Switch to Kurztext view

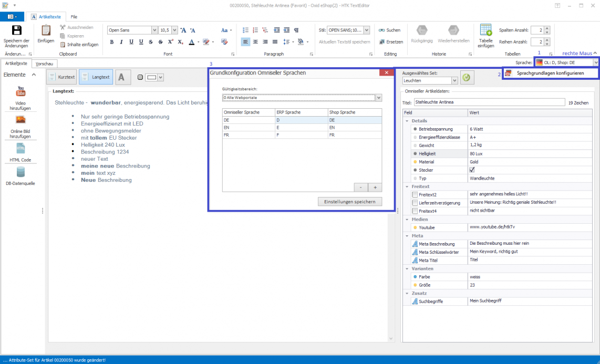click(x=61, y=76)
